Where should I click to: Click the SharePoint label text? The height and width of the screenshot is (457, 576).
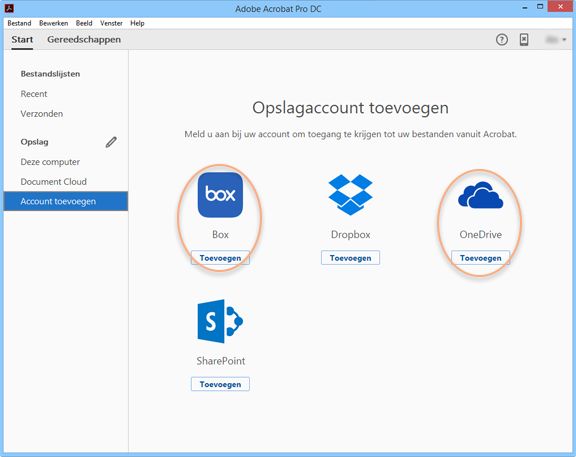[220, 361]
